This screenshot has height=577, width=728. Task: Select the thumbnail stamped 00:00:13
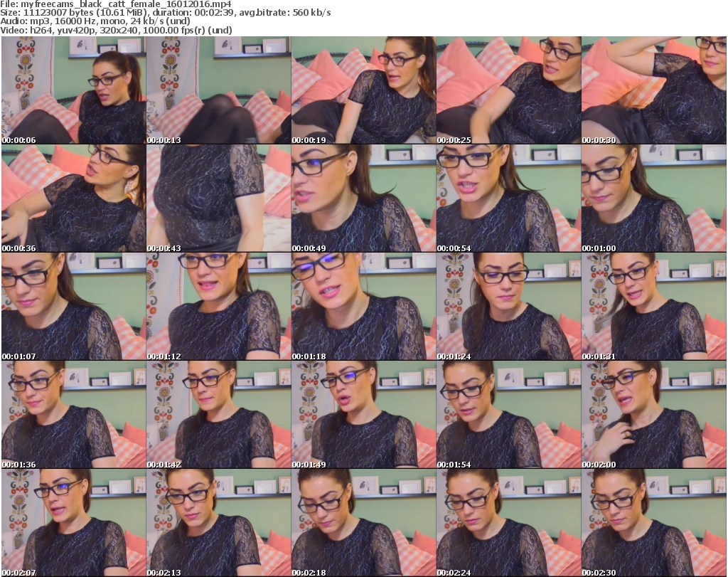click(x=219, y=90)
